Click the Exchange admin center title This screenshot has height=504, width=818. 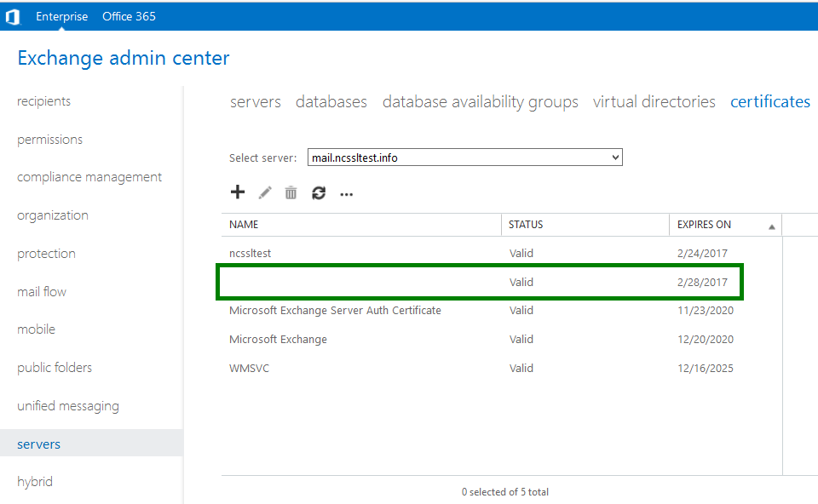[x=124, y=58]
